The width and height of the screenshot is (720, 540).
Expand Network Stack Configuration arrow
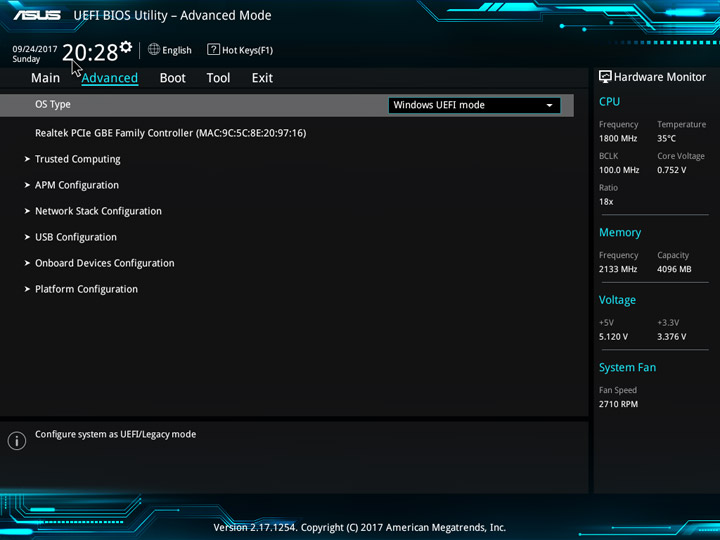27,211
